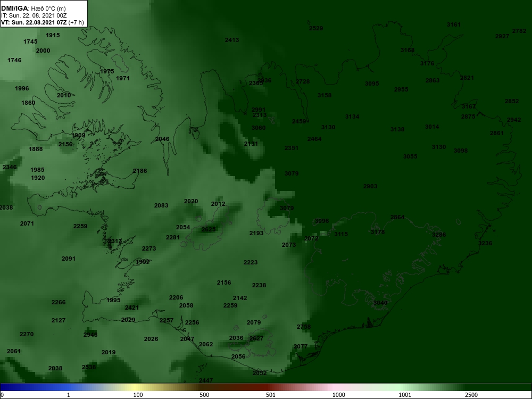Select the map value 3040

[x=380, y=303]
